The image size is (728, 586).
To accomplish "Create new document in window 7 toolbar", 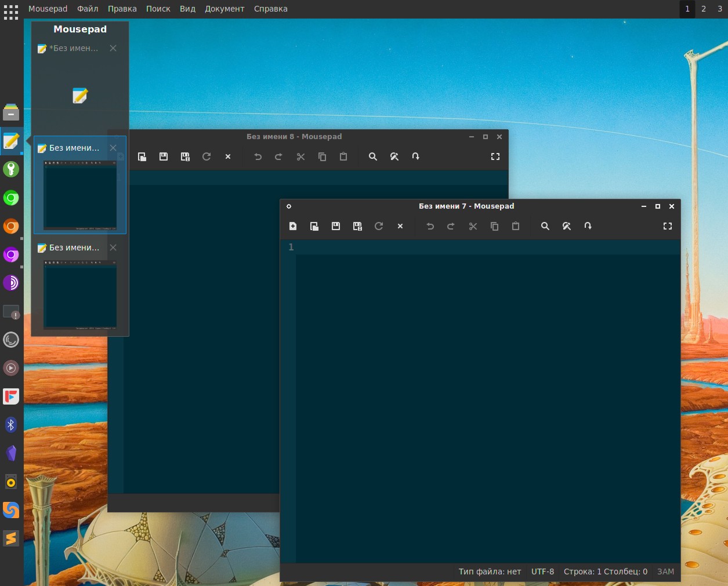I will [x=293, y=226].
